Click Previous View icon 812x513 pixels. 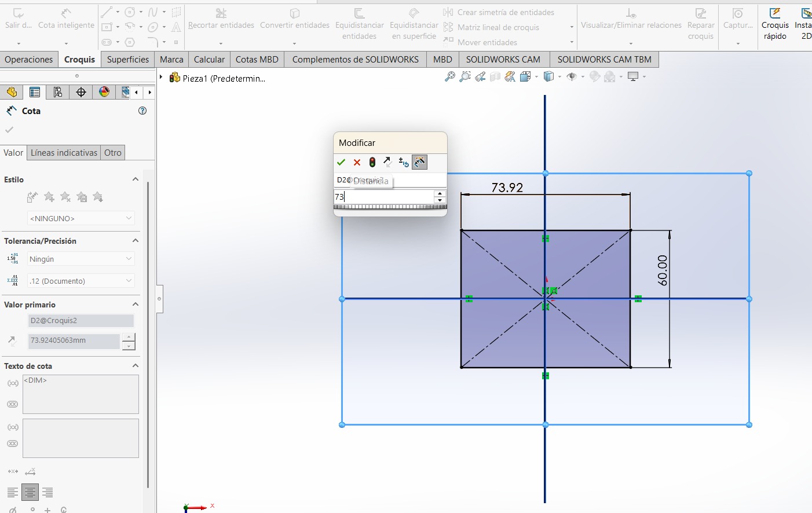pyautogui.click(x=480, y=77)
